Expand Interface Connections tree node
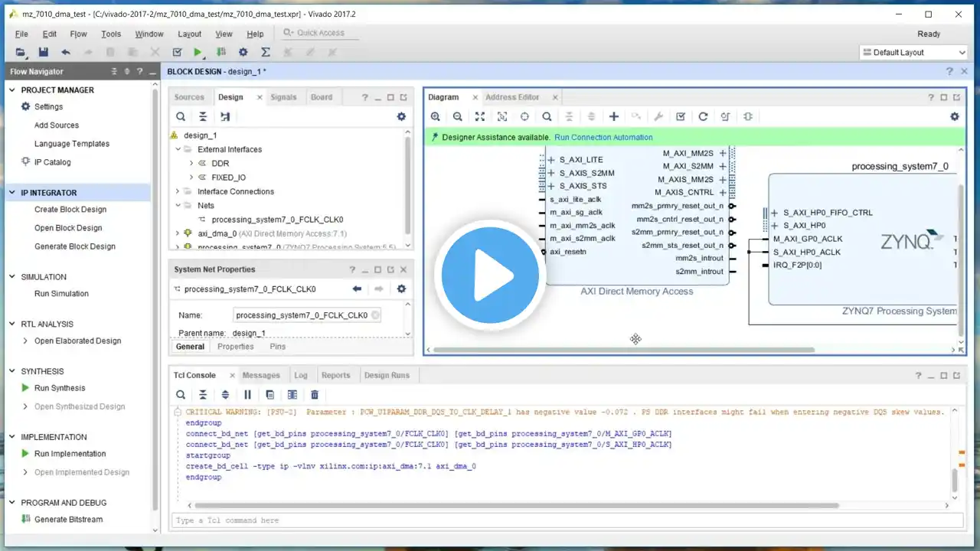 point(178,191)
